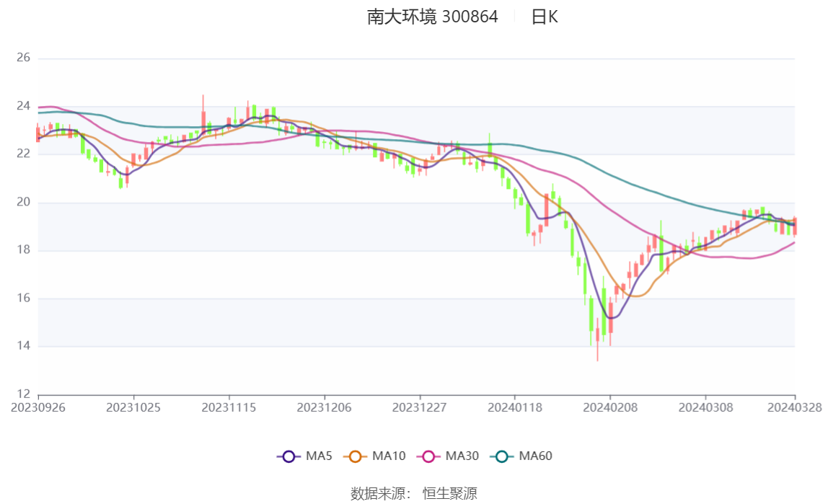The height and width of the screenshot is (504, 828).
Task: Click the 22 price axis label
Action: click(23, 154)
